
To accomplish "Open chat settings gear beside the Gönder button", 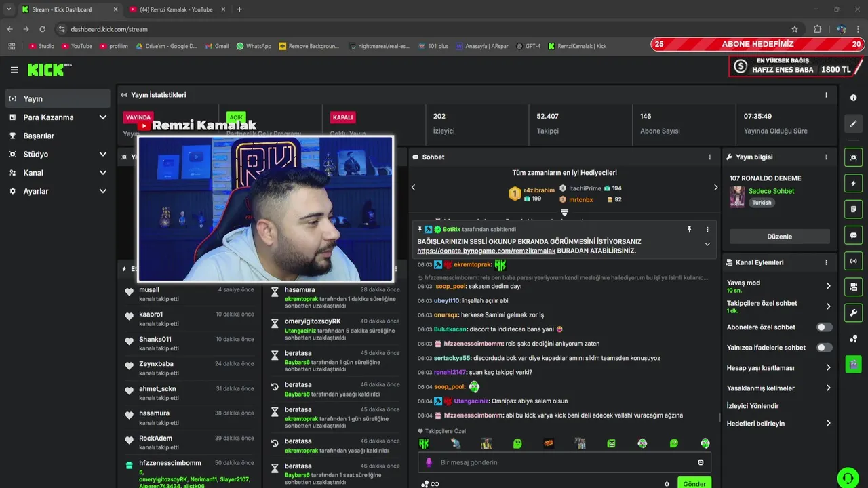I will coord(667,484).
